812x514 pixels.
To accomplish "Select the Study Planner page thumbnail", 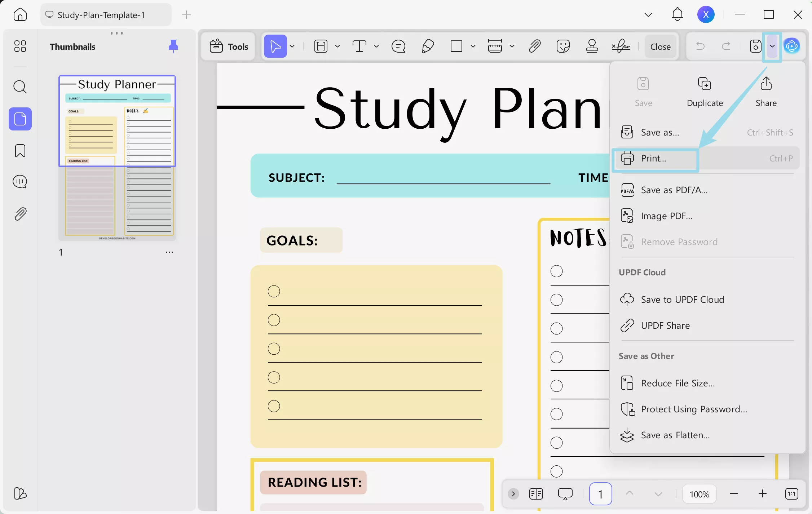I will pyautogui.click(x=117, y=157).
